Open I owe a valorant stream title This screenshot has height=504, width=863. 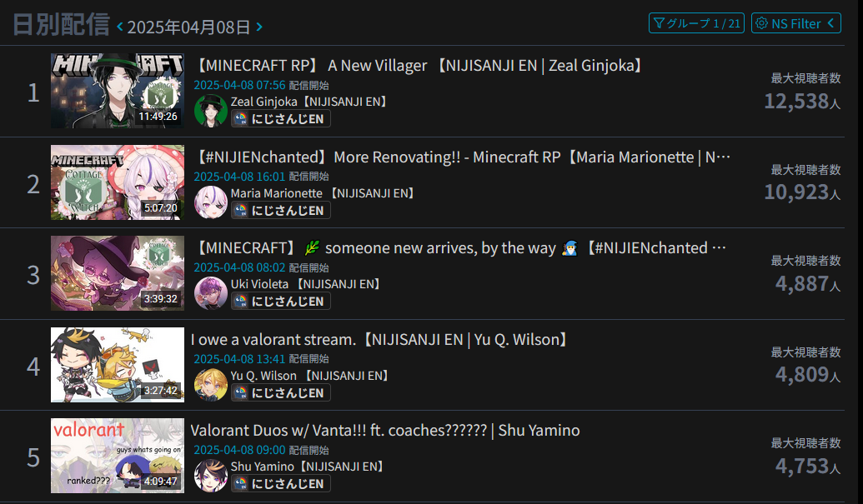tap(379, 340)
